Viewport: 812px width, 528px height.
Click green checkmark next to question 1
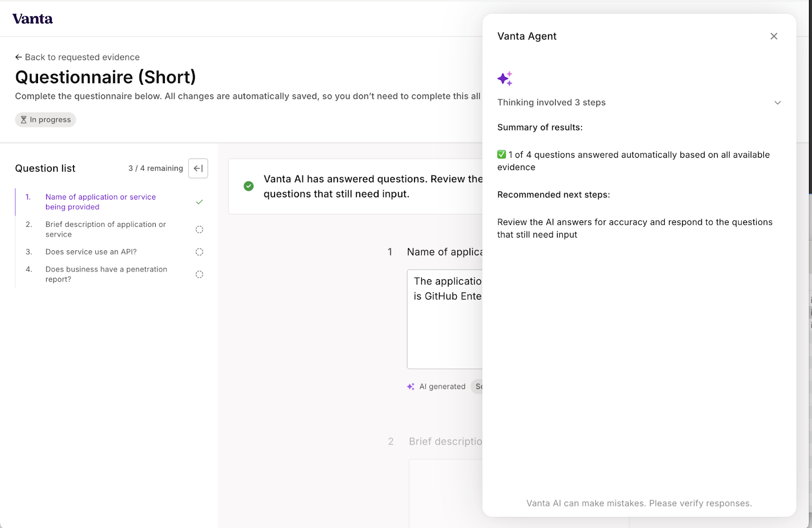click(x=199, y=202)
